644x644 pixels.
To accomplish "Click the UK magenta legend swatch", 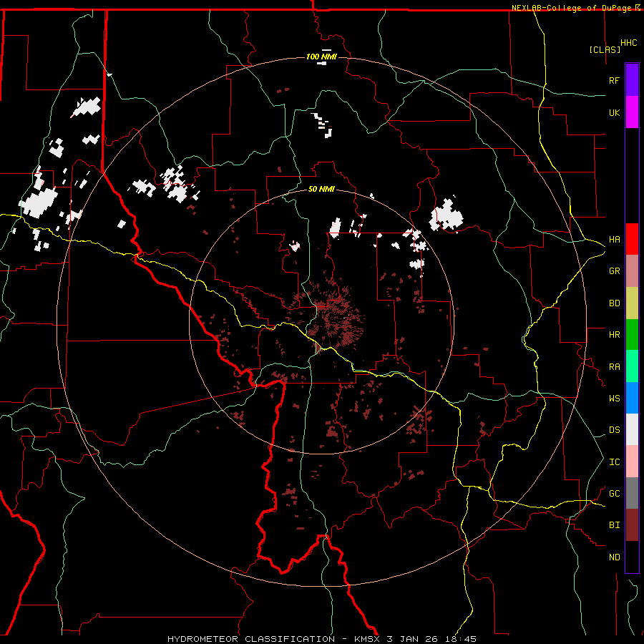I will [x=632, y=112].
